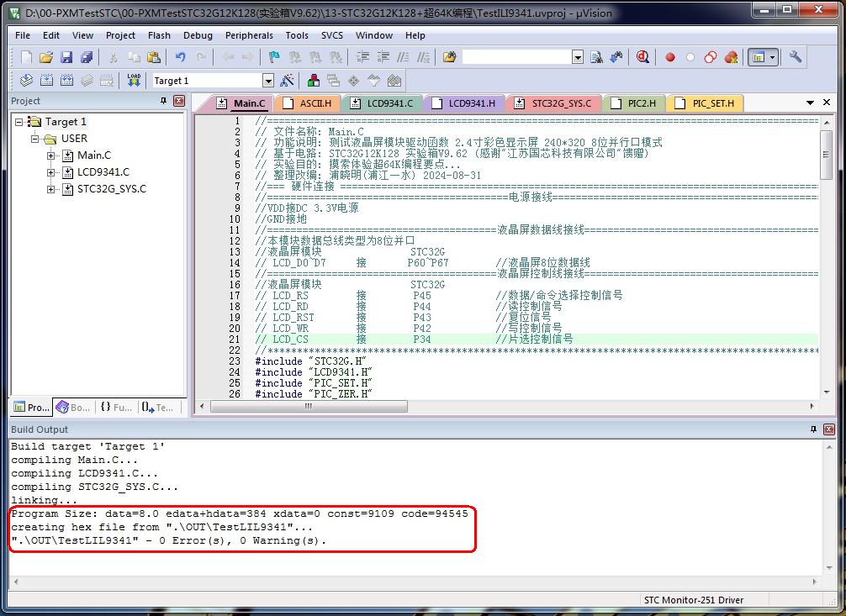Click the window layout button in the toolbar
Viewport: 846px width, 616px height.
[x=759, y=57]
